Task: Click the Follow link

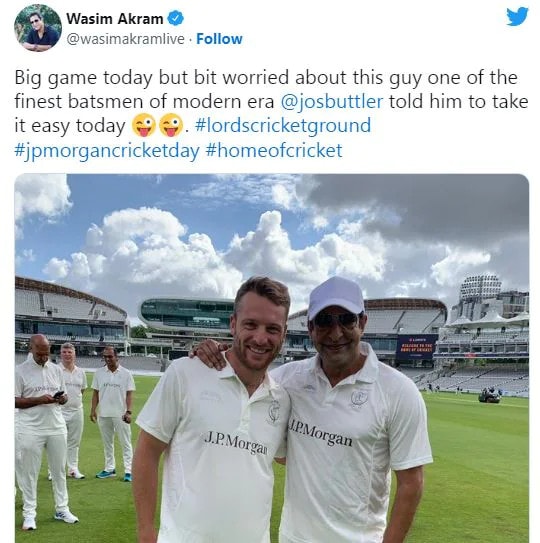Action: click(x=219, y=39)
